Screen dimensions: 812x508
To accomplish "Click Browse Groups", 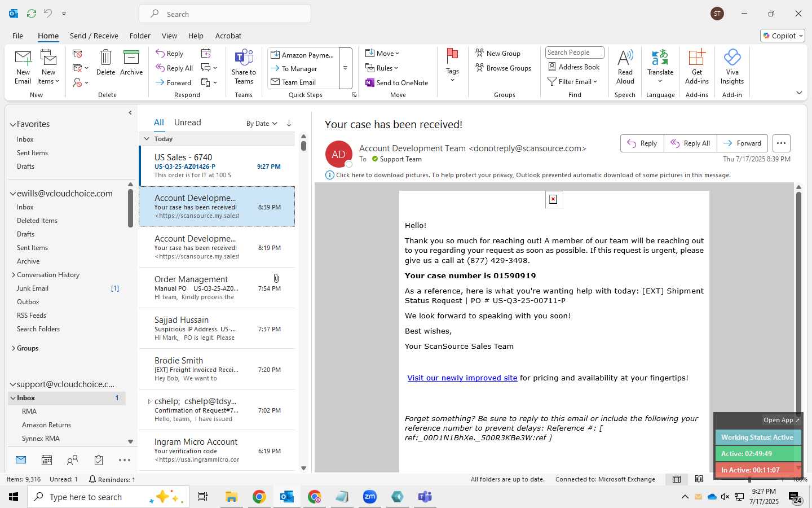I will click(x=504, y=68).
